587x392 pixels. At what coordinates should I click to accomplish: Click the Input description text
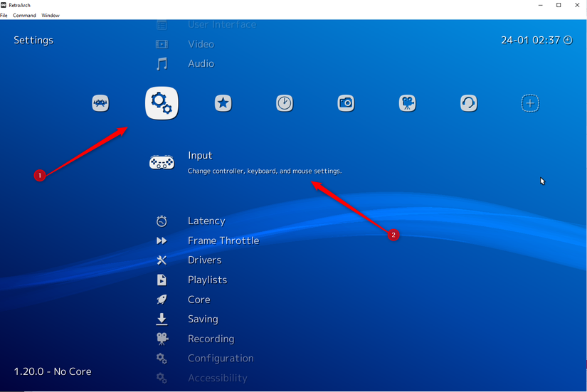265,171
